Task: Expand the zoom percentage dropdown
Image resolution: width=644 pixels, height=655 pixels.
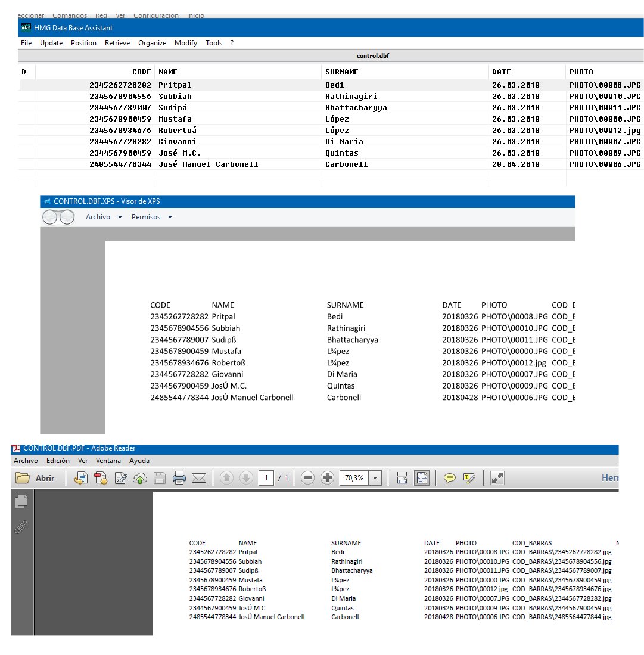Action: pos(375,478)
